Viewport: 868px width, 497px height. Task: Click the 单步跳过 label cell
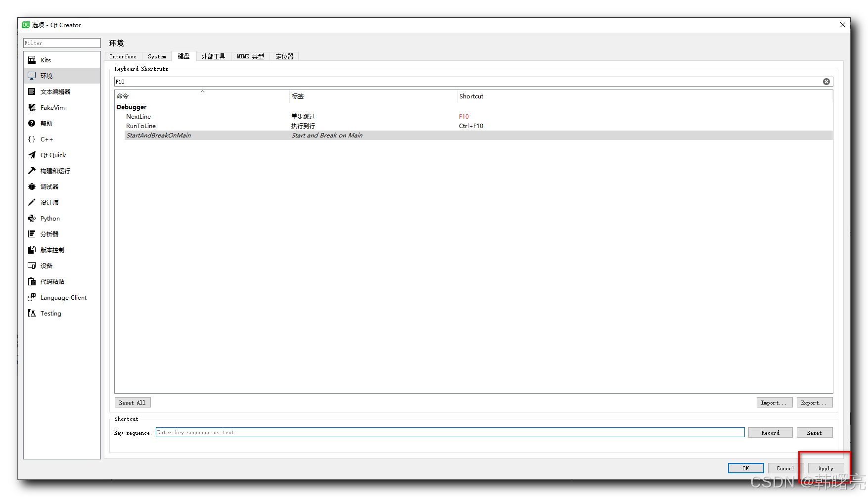pyautogui.click(x=303, y=117)
